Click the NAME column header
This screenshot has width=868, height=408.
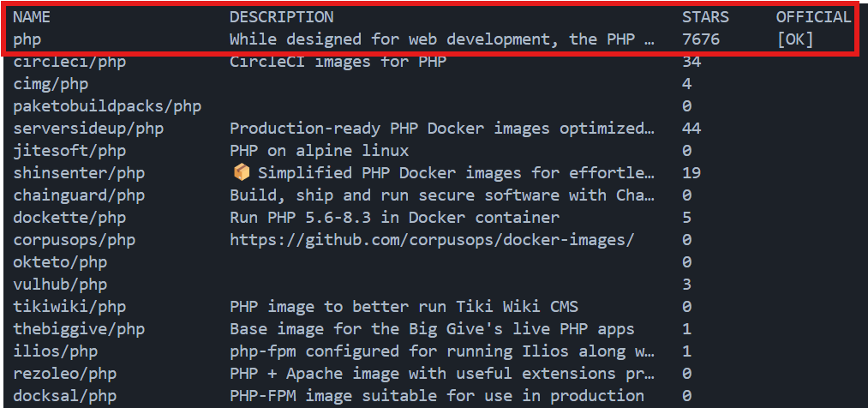tap(32, 18)
